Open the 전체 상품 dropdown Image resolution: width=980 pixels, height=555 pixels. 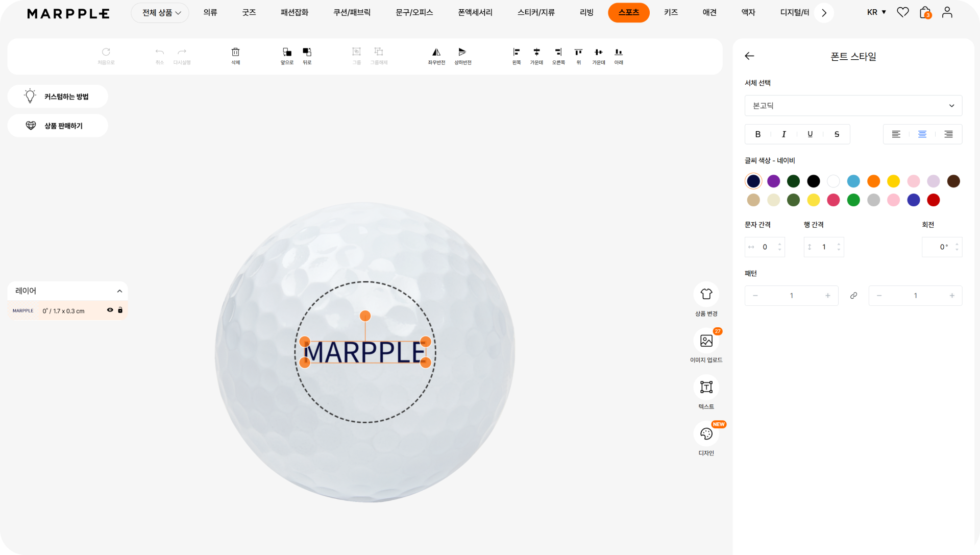160,13
